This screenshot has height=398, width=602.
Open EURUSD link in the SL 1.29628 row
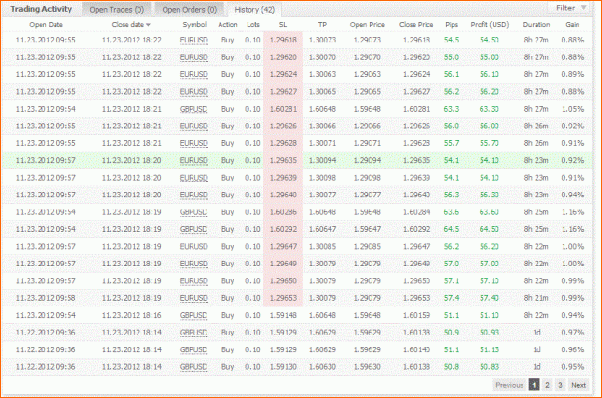pos(194,143)
